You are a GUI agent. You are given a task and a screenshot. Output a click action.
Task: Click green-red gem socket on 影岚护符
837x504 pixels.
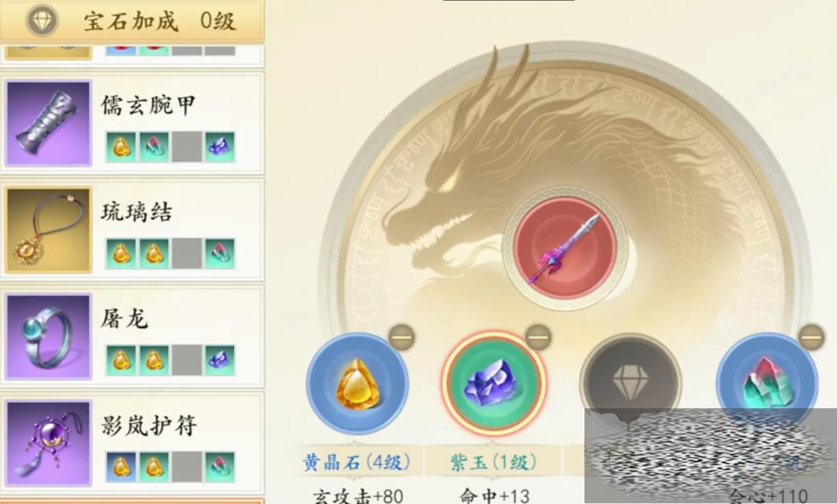click(220, 466)
